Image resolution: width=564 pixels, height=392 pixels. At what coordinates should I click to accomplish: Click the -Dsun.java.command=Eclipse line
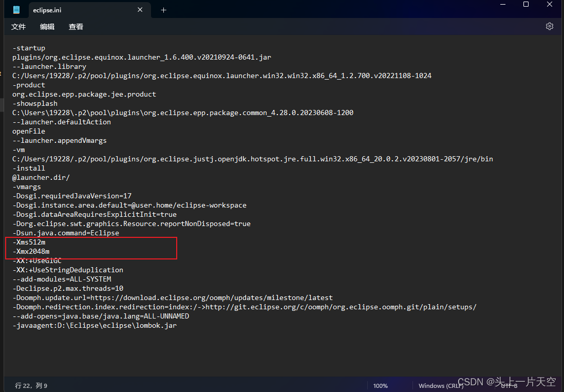click(66, 233)
